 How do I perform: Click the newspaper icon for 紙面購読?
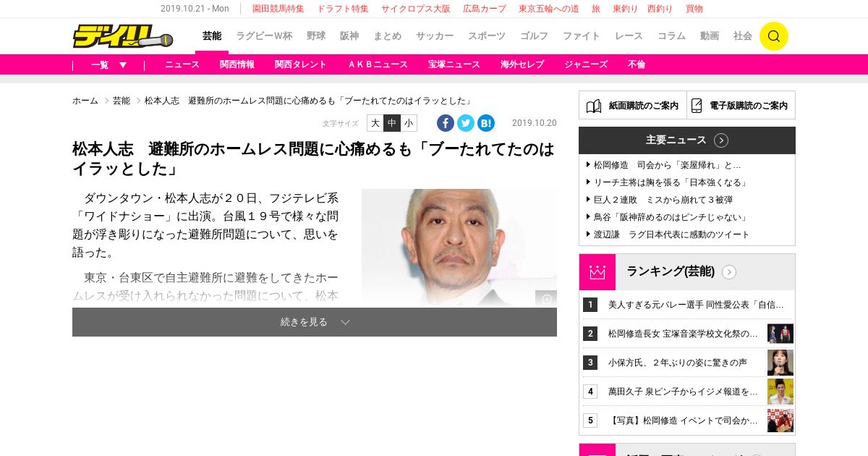pyautogui.click(x=594, y=106)
